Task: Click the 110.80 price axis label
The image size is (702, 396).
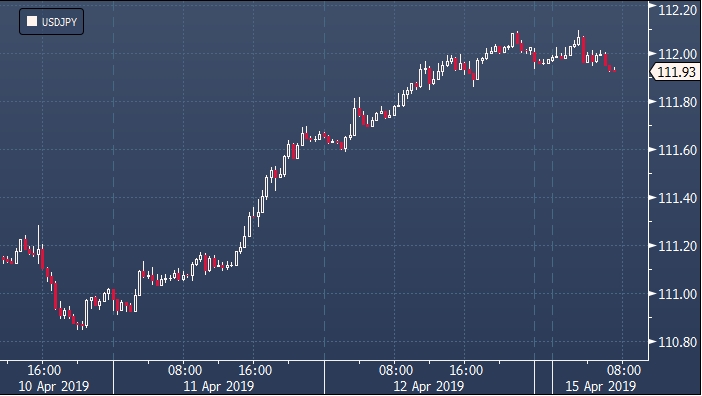Action: 677,342
